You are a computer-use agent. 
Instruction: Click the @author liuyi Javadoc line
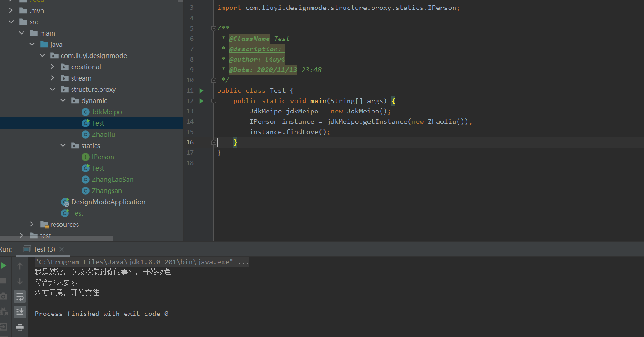(x=257, y=59)
